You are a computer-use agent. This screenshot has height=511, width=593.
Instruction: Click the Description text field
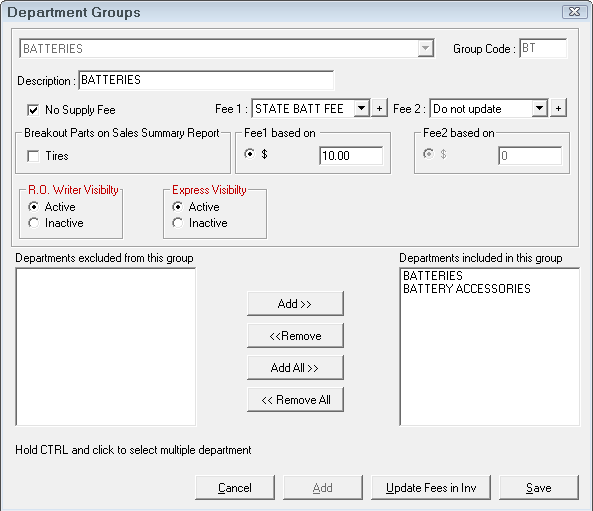coord(206,80)
